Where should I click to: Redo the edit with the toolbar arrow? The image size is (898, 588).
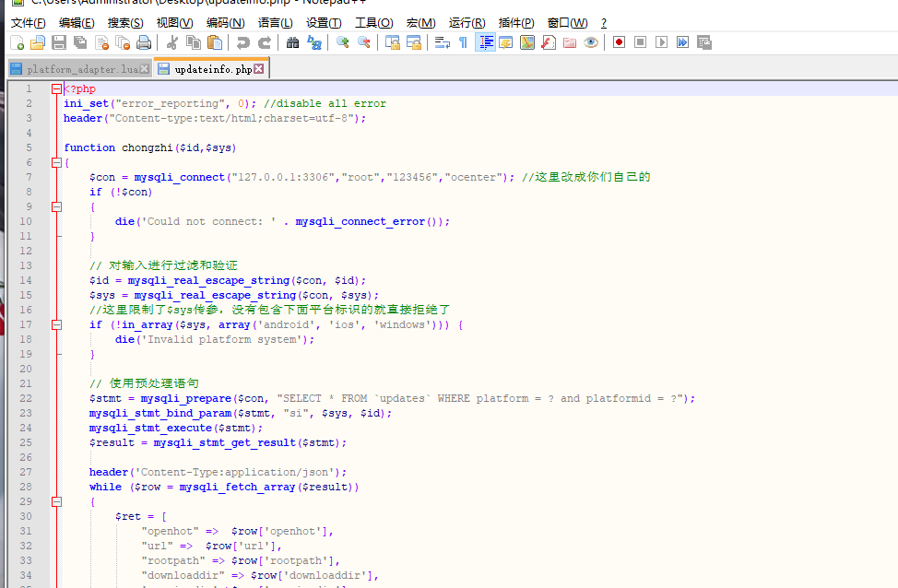264,42
